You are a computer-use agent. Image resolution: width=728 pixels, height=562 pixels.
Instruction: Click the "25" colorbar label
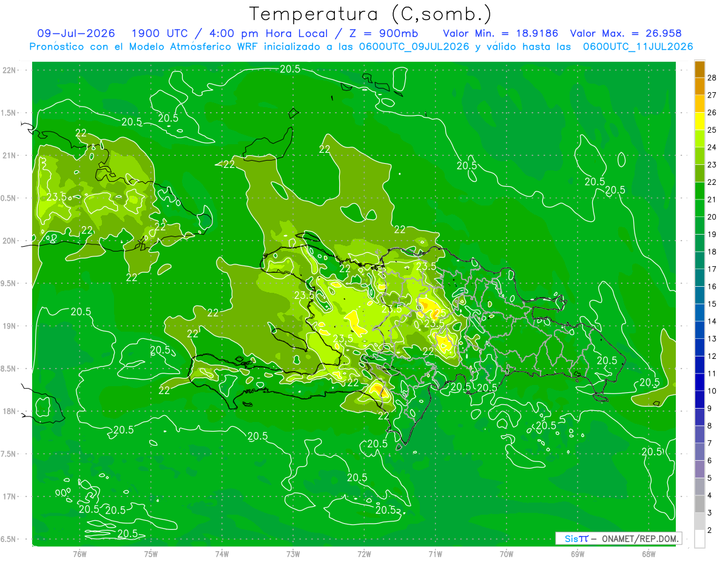point(712,130)
